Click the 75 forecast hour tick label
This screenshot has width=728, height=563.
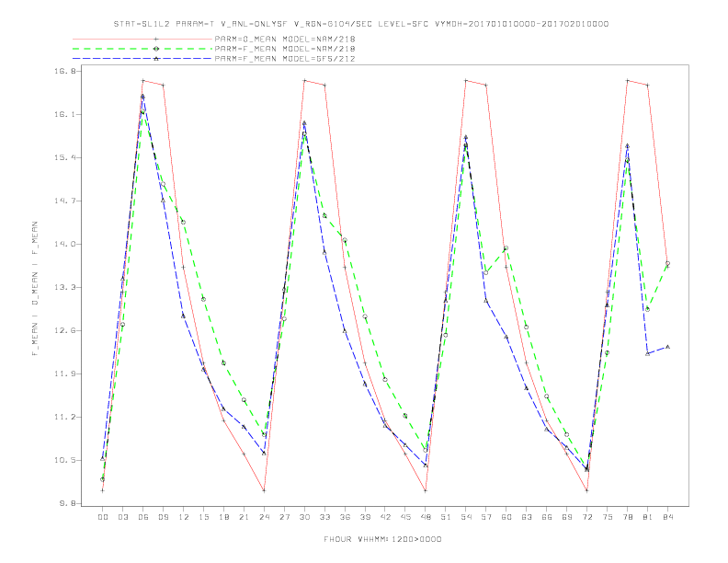coord(608,517)
